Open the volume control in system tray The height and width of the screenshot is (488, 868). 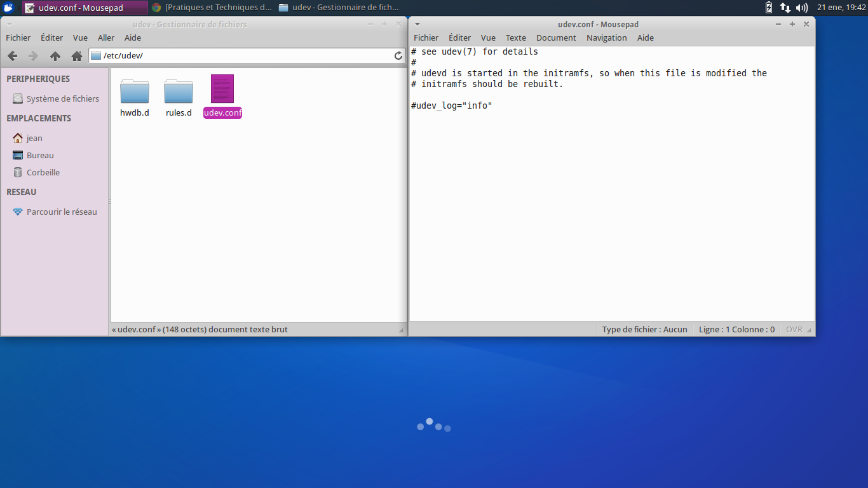(802, 8)
